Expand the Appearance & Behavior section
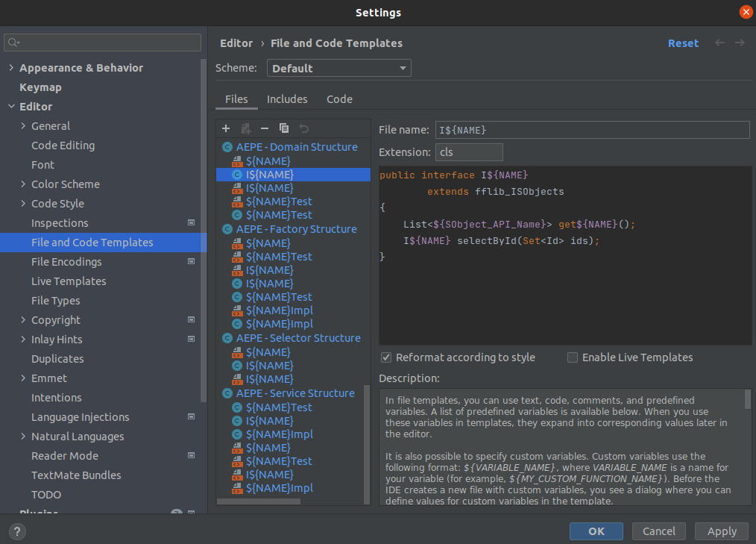 (12, 68)
